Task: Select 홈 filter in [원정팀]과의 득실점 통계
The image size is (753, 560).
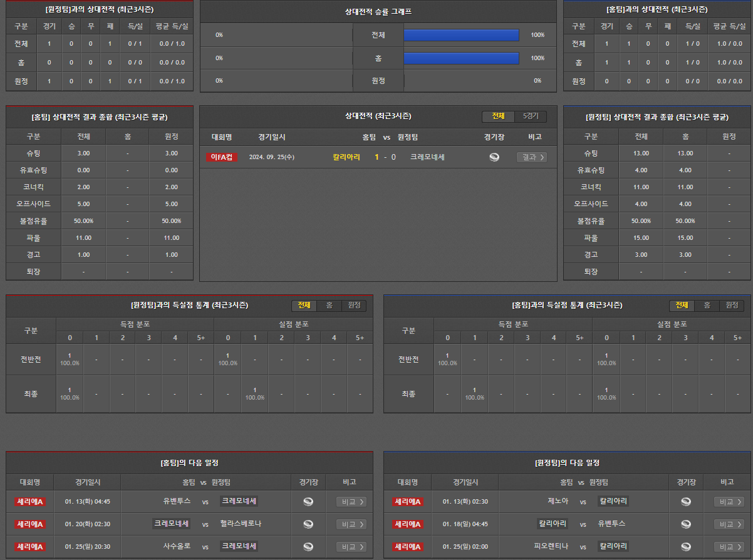Action: click(329, 305)
